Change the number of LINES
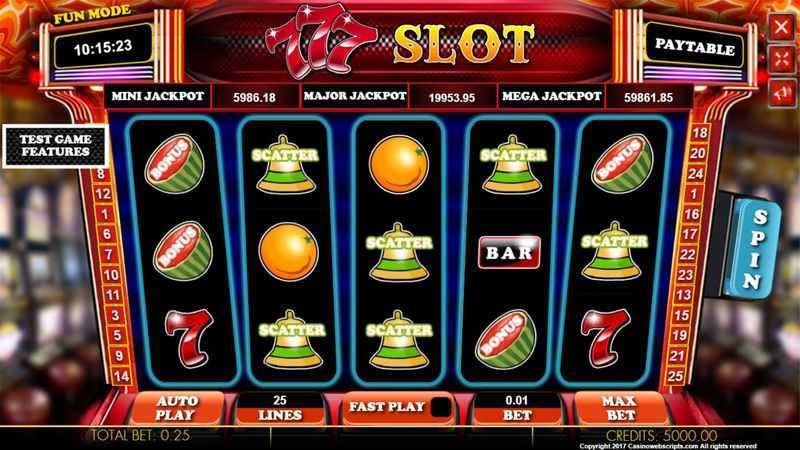 pos(280,408)
